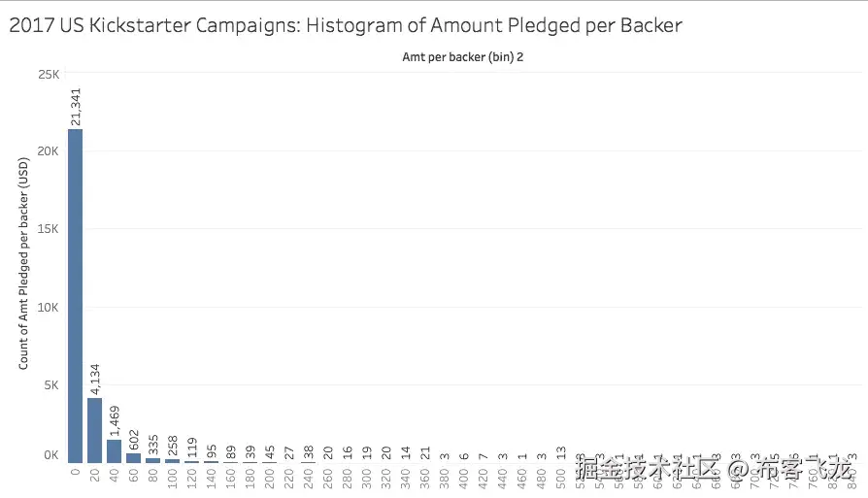The width and height of the screenshot is (868, 498).
Task: Click the 4,134 data label
Action: tap(95, 375)
